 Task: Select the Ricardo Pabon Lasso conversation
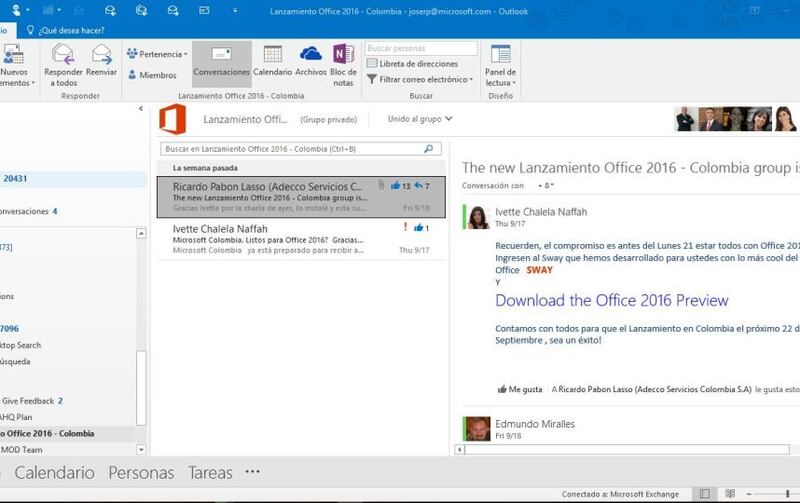pyautogui.click(x=301, y=197)
